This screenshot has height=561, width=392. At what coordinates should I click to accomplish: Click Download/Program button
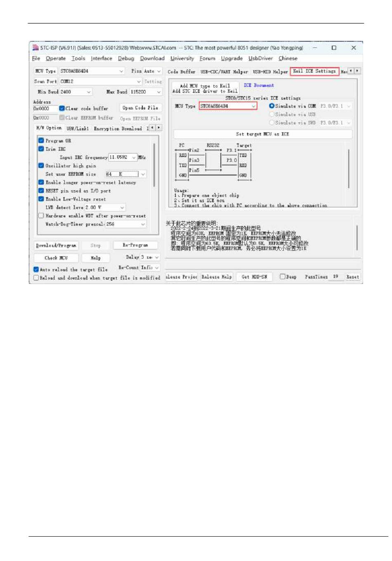56,246
